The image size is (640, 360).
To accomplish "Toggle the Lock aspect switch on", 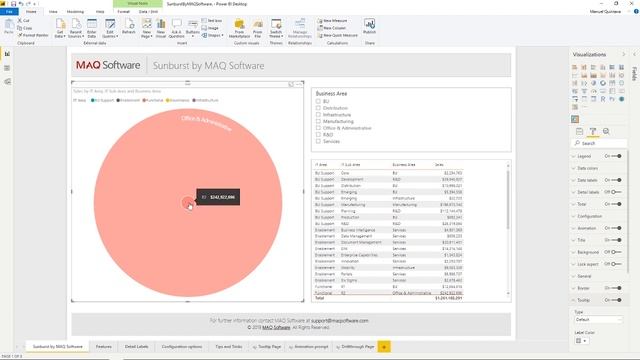I will [616, 264].
